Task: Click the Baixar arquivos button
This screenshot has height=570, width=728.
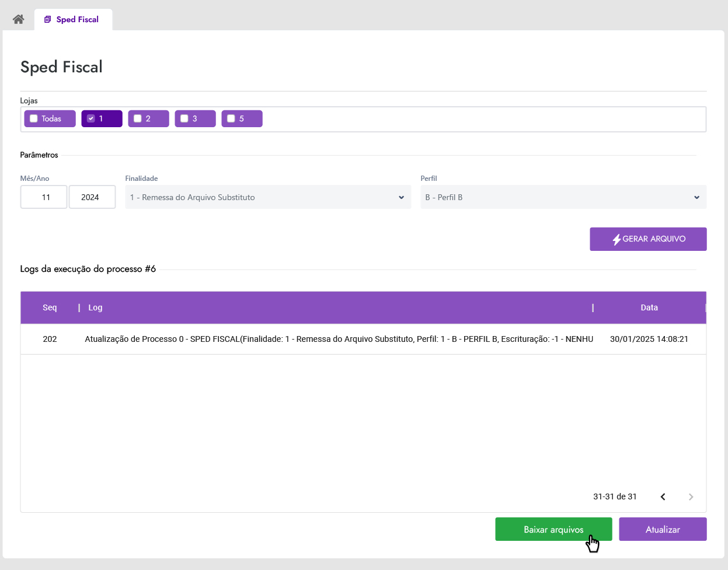Action: 553,529
